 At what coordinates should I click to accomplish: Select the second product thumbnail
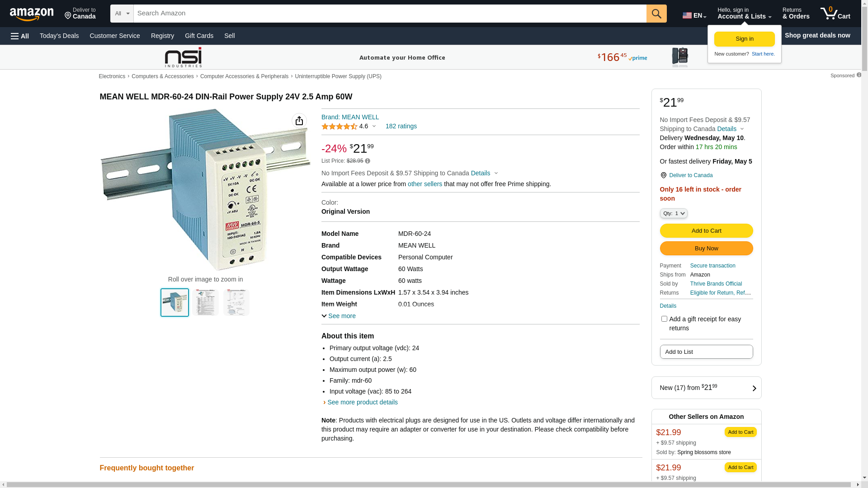206,302
